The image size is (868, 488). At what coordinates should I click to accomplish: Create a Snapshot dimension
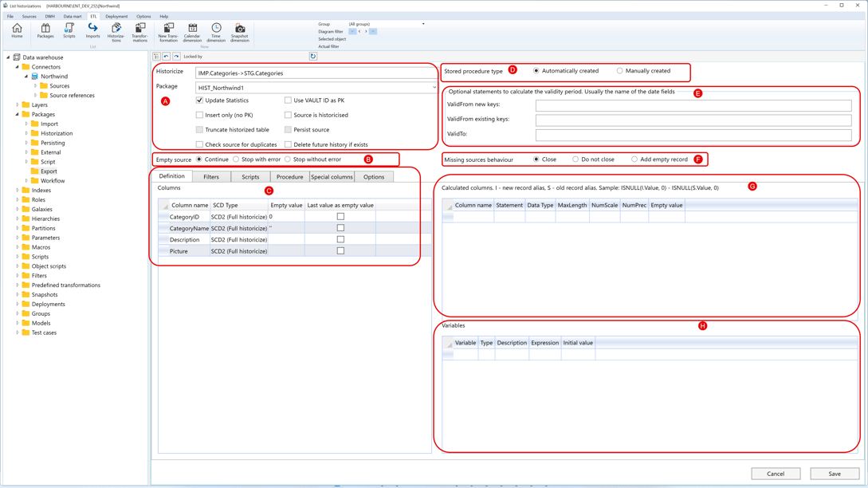[240, 32]
